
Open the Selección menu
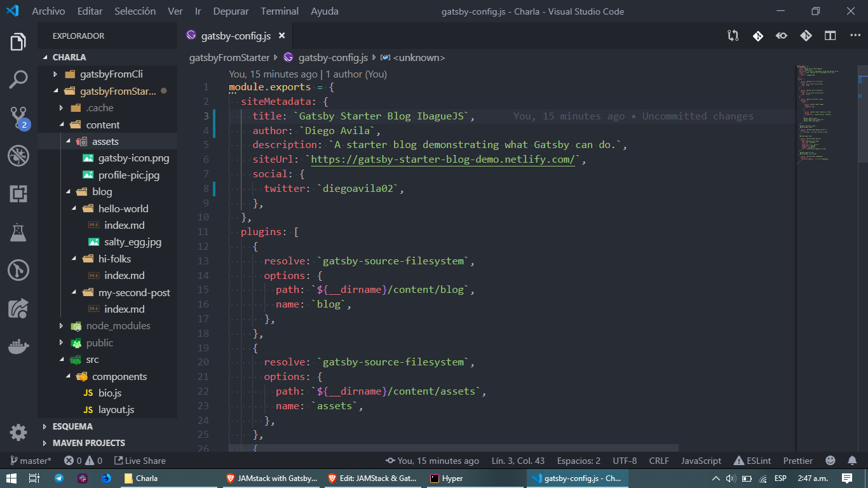tap(135, 11)
